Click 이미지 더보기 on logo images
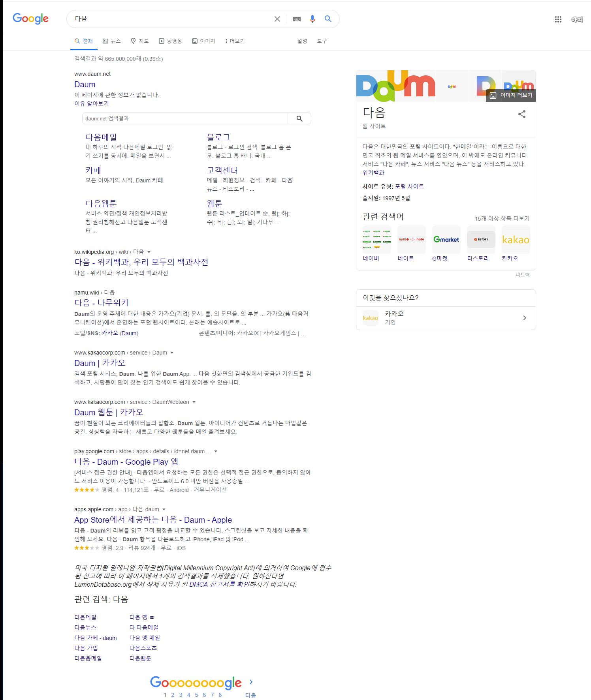 coord(511,95)
